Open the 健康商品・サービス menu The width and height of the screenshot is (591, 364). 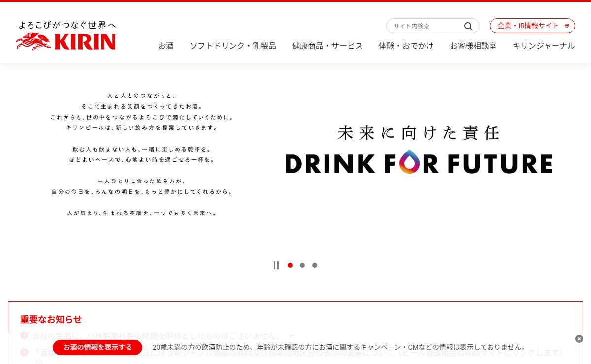[x=328, y=46]
